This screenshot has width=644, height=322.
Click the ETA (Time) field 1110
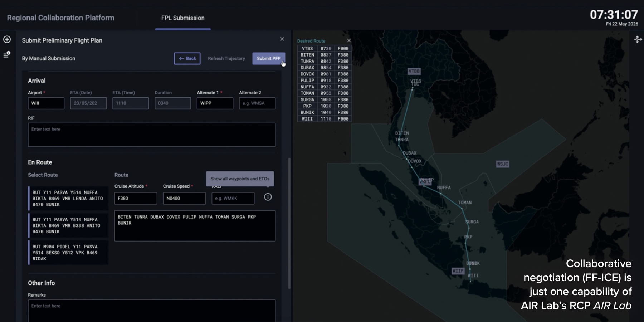(131, 103)
